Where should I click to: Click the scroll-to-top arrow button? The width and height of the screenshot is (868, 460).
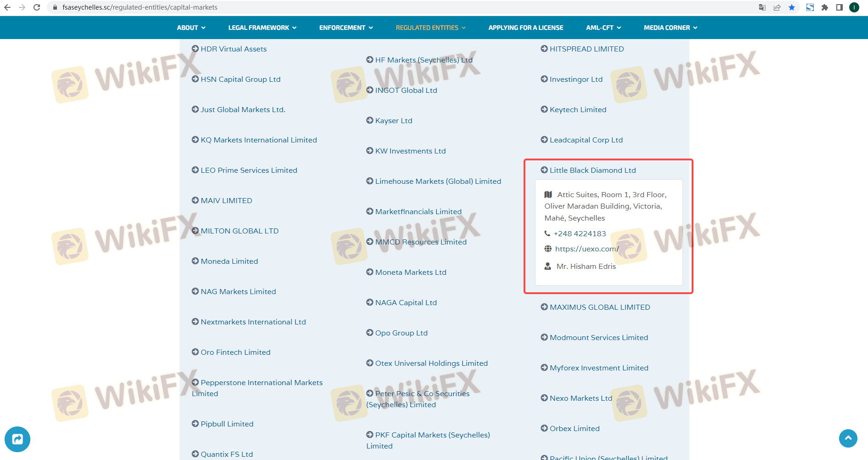pyautogui.click(x=848, y=438)
